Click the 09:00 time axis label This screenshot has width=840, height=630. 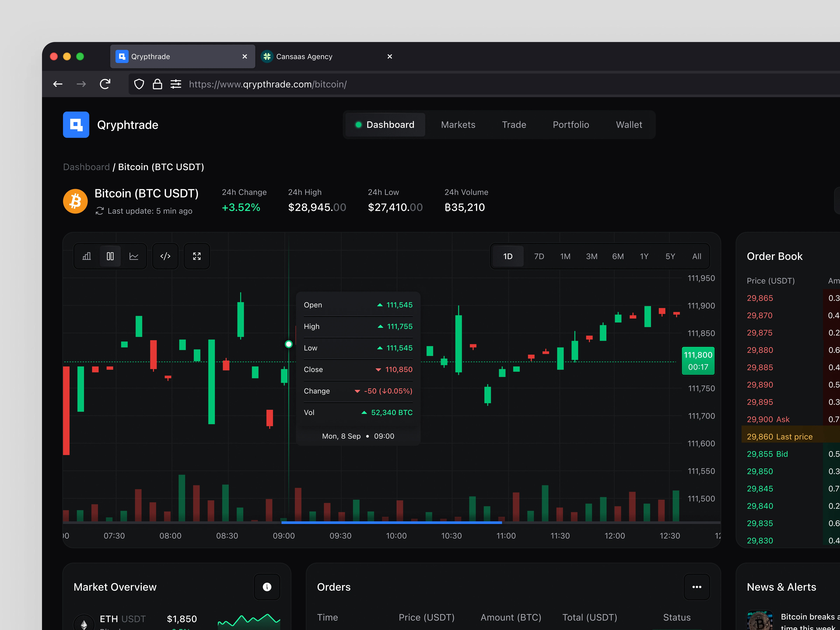pyautogui.click(x=284, y=536)
